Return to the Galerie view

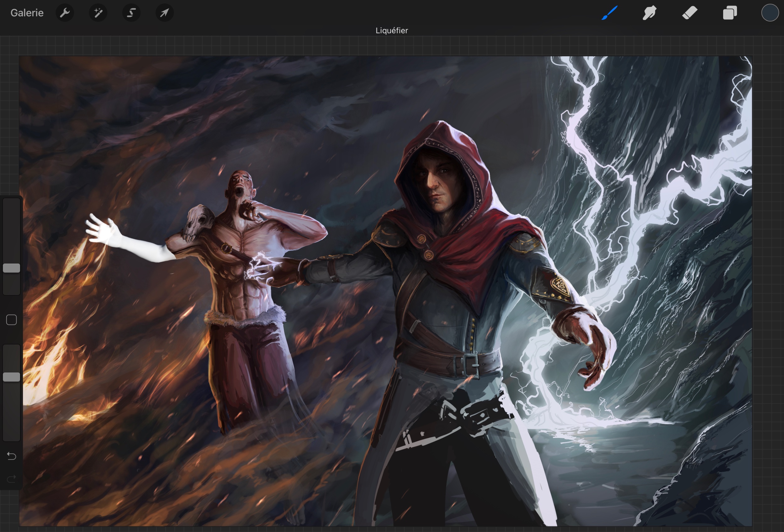(x=27, y=13)
